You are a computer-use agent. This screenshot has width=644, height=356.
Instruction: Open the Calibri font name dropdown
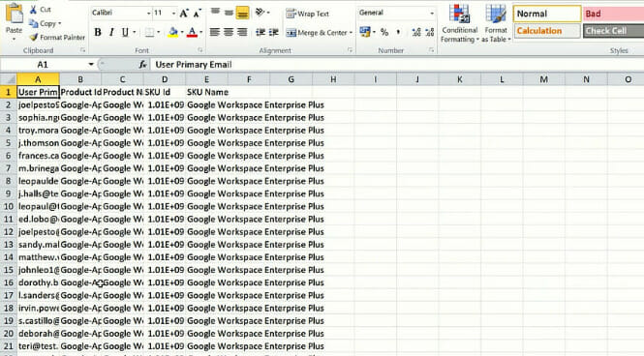(x=149, y=14)
